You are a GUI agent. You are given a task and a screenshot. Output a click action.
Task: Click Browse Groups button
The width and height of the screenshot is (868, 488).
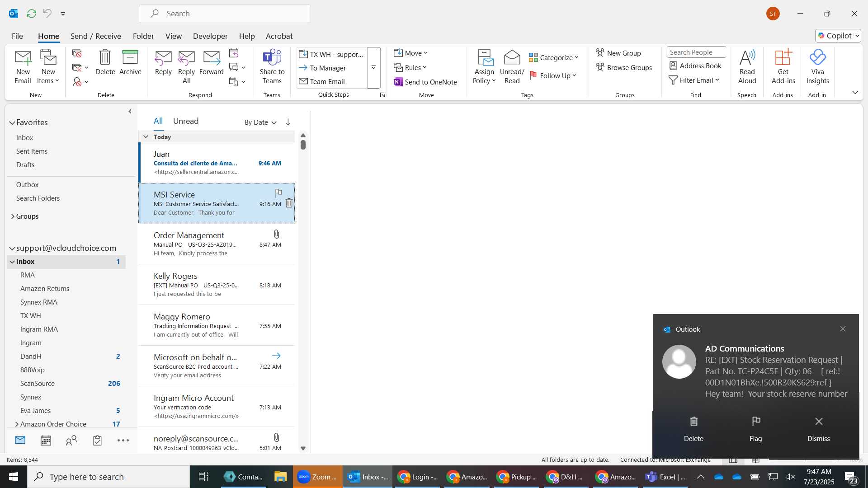[x=623, y=67]
